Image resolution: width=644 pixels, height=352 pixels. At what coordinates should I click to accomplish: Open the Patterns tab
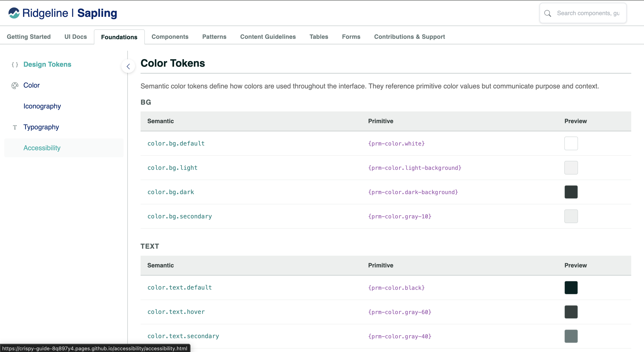click(x=214, y=37)
